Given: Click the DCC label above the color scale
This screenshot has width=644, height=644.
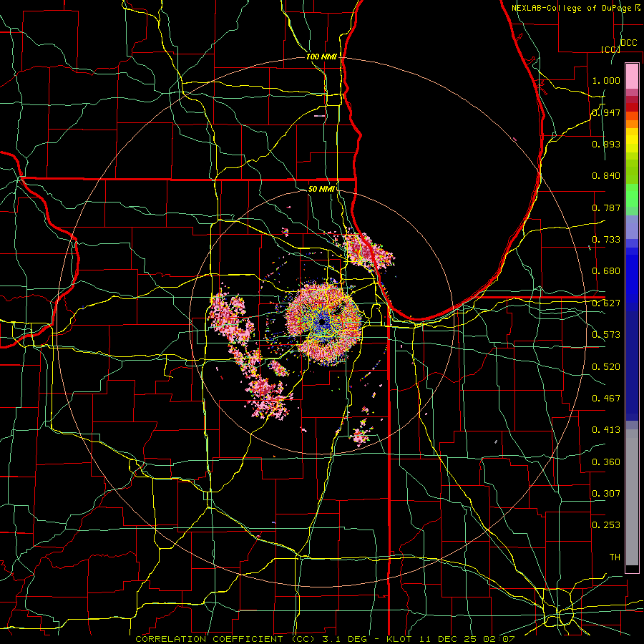Looking at the screenshot, I should [628, 43].
